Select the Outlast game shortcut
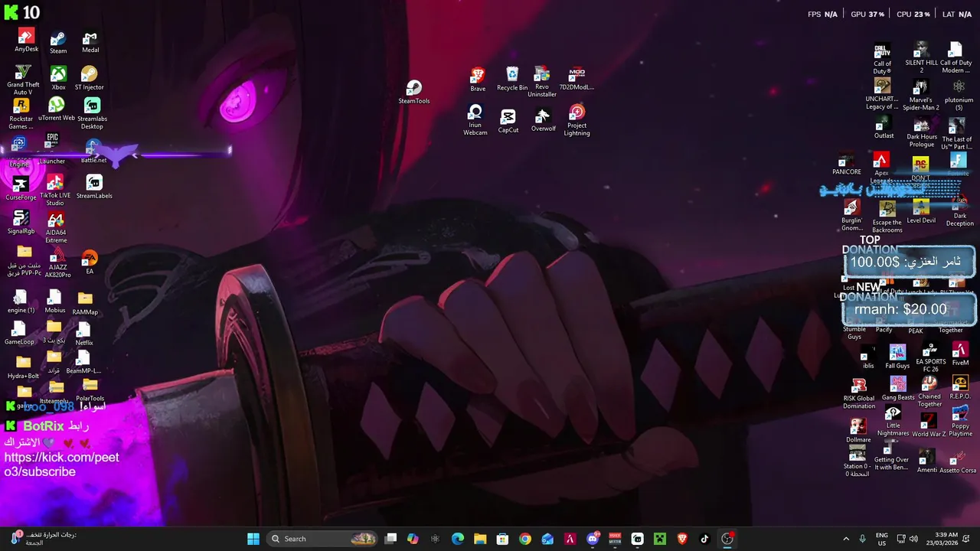980x551 pixels. coord(884,127)
